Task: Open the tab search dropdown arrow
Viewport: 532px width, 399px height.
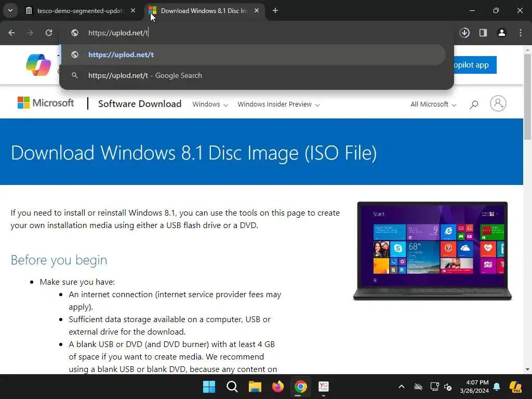Action: pos(10,10)
